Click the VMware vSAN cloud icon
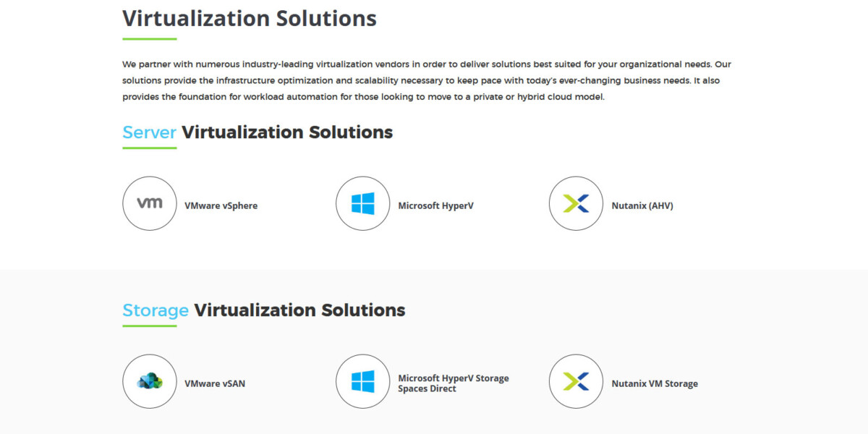868x434 pixels. coord(150,381)
